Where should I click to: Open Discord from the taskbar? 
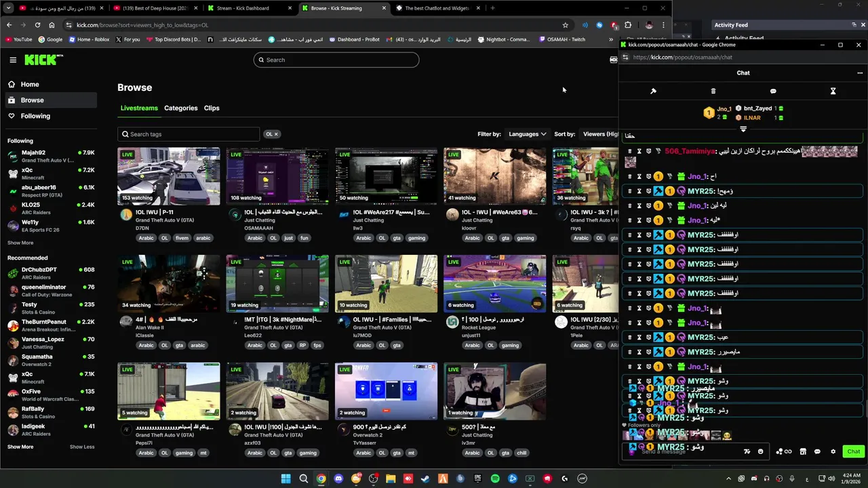click(x=338, y=479)
